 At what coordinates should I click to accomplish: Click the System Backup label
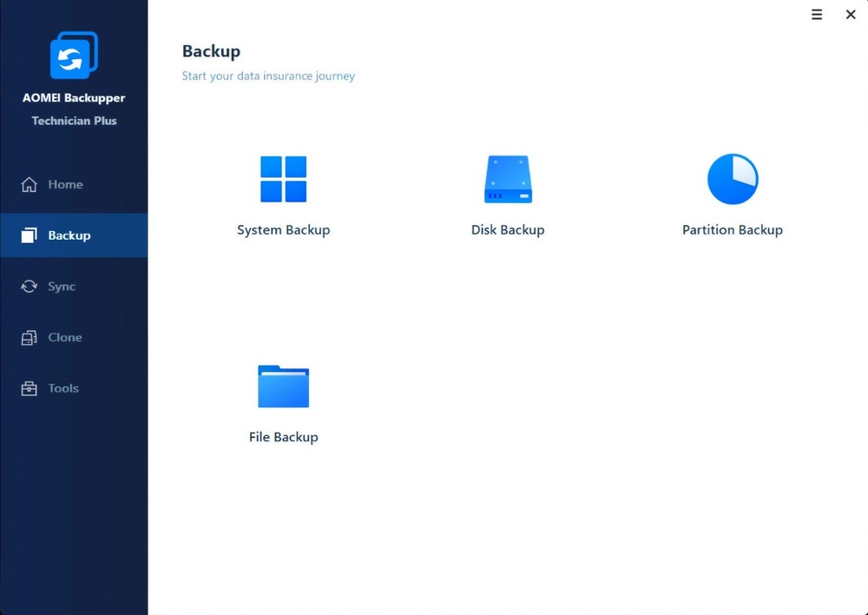click(x=283, y=229)
